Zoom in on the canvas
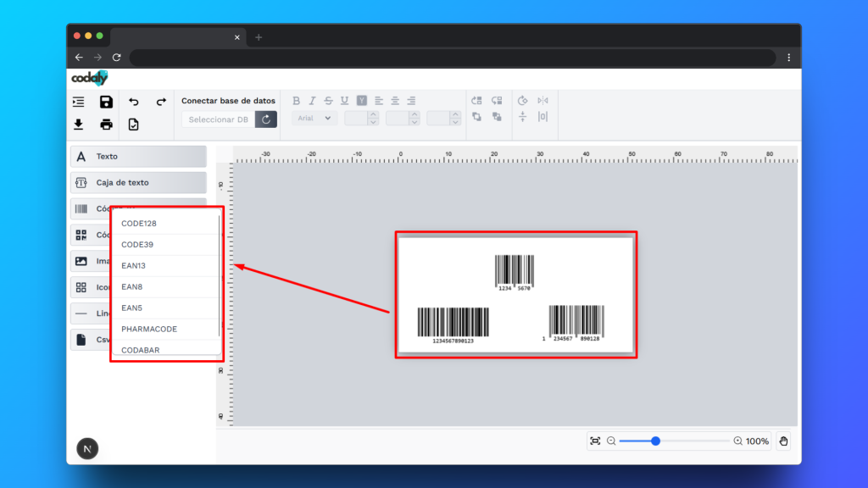 [738, 441]
